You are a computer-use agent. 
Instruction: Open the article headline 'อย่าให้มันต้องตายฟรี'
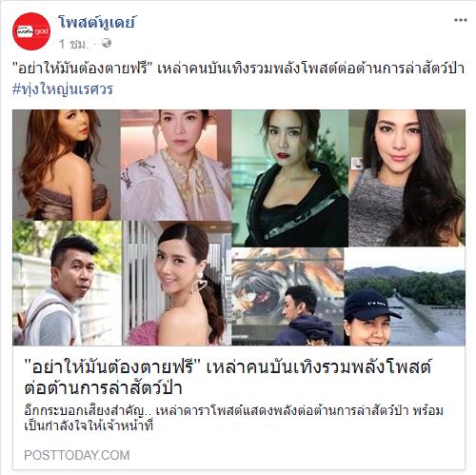[x=112, y=367]
